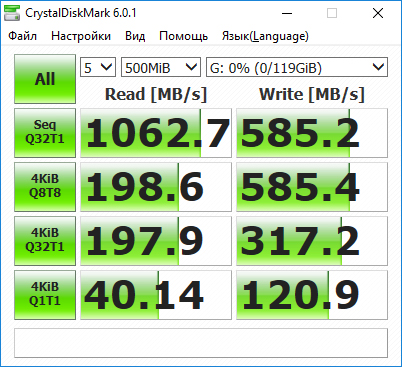Click the 4KiB Q1T1 read result 40.14
This screenshot has height=367, width=402.
[x=156, y=295]
